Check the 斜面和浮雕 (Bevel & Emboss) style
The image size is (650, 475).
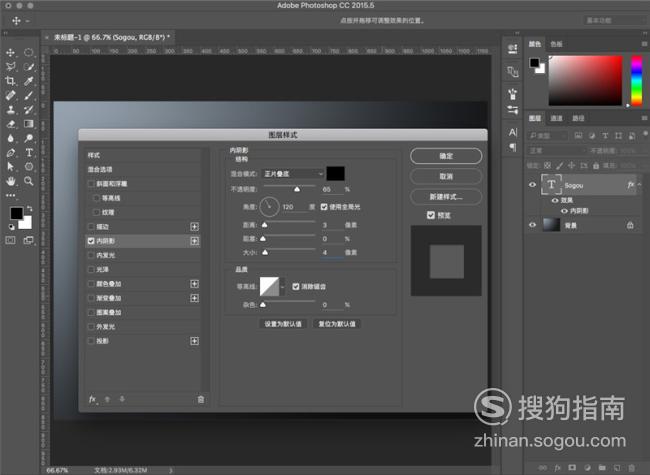[x=91, y=184]
